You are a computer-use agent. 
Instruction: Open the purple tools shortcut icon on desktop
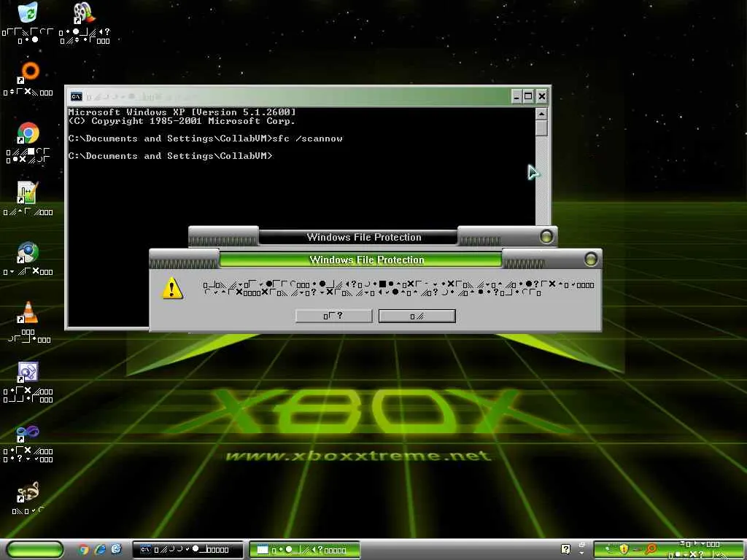coord(28,373)
